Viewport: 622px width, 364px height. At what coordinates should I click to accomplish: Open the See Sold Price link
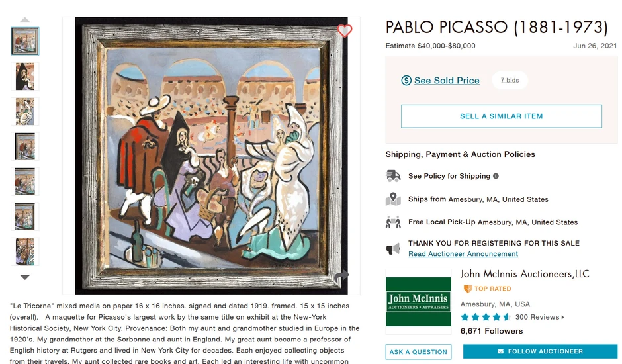pos(447,81)
